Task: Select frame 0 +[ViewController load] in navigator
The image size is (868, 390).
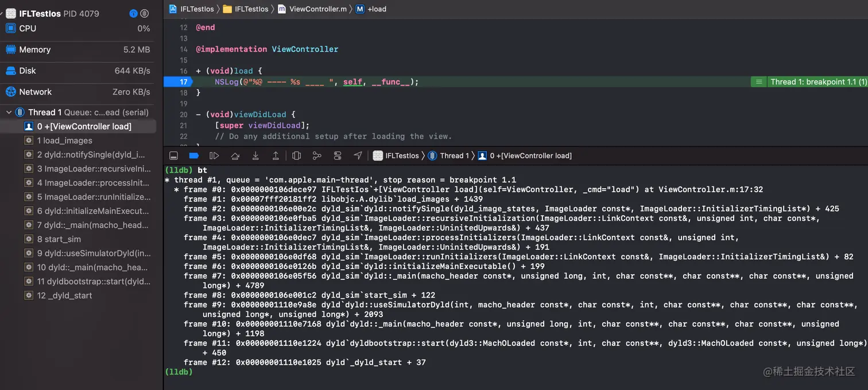Action: [x=78, y=126]
